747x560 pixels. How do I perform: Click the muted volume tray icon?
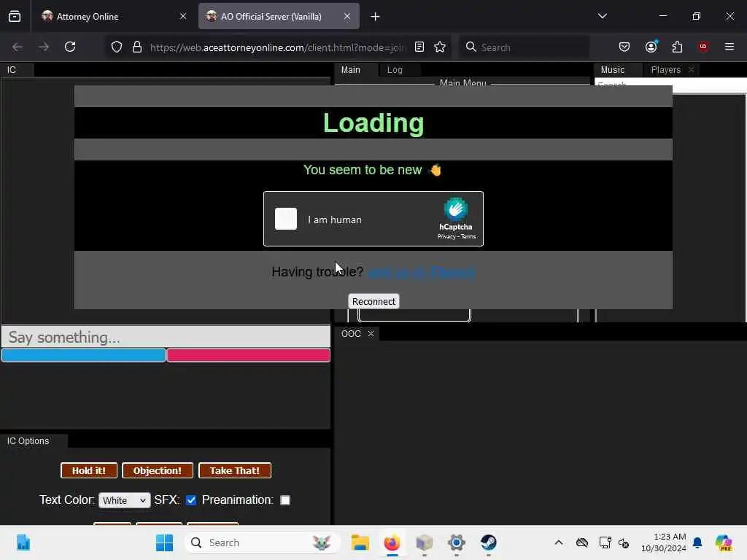pos(624,542)
